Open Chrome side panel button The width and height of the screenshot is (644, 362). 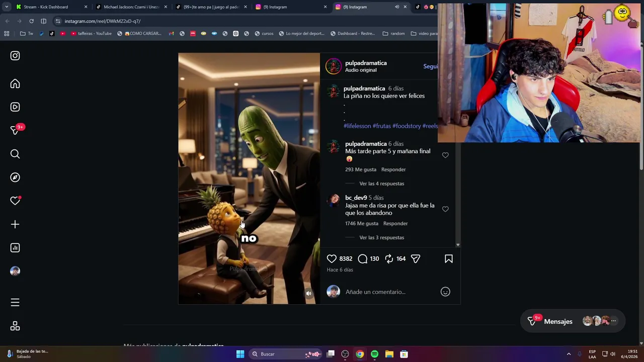pyautogui.click(x=43, y=21)
